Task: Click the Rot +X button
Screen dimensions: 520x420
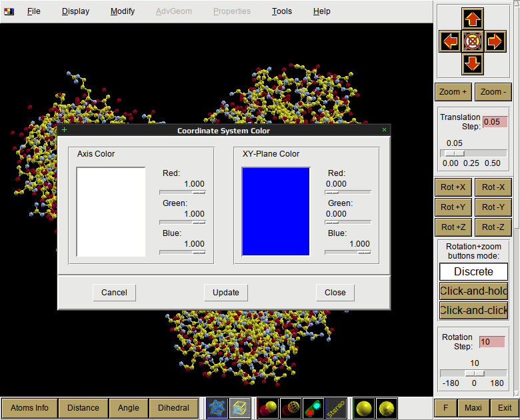Action: 453,187
